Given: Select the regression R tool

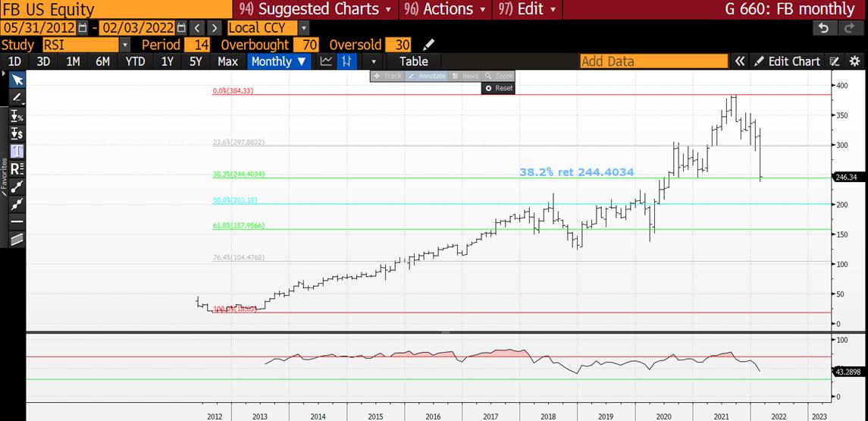Looking at the screenshot, I should [17, 168].
